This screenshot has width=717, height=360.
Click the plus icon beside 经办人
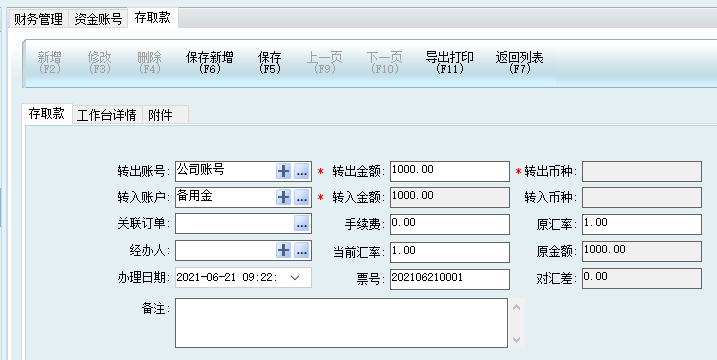tap(284, 250)
